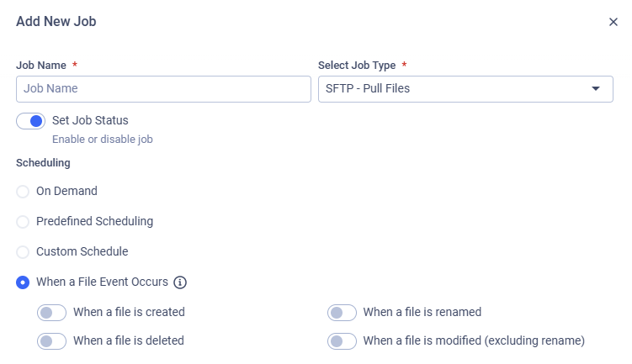This screenshot has width=632, height=364.
Task: Click the Custom Schedule label text
Action: (82, 251)
